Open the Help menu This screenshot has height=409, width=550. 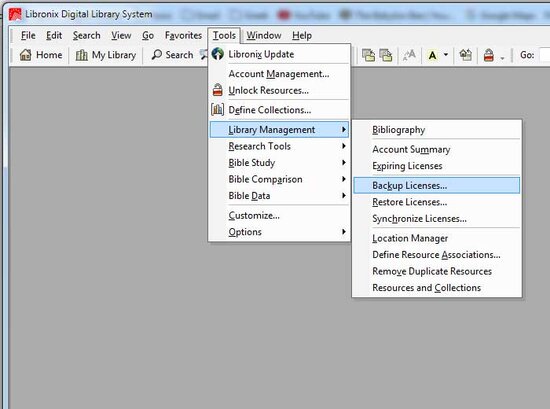[302, 35]
